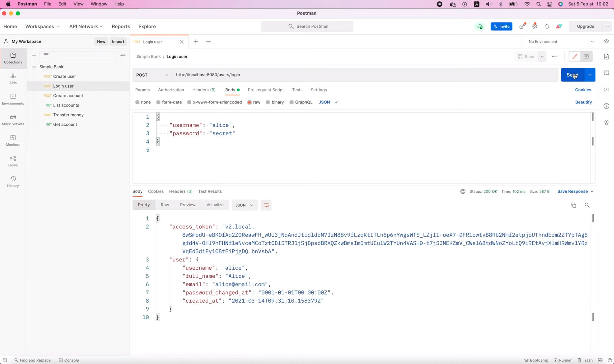Click the request URL input field

point(365,75)
